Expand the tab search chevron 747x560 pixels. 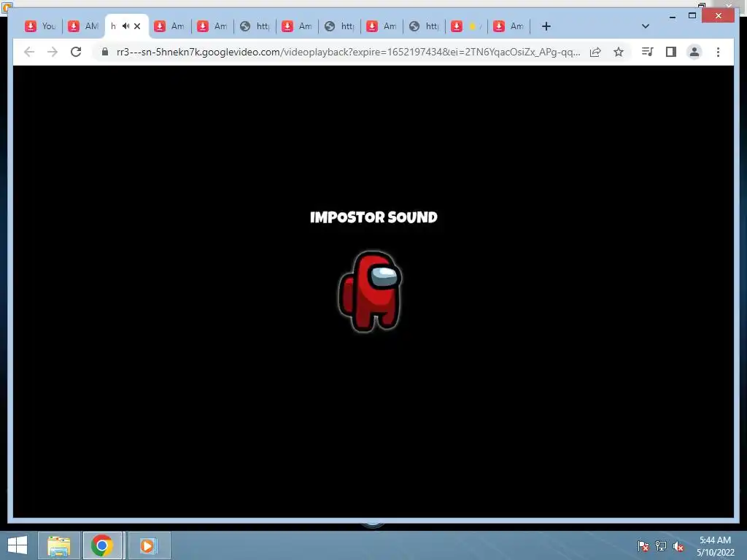[x=645, y=26]
